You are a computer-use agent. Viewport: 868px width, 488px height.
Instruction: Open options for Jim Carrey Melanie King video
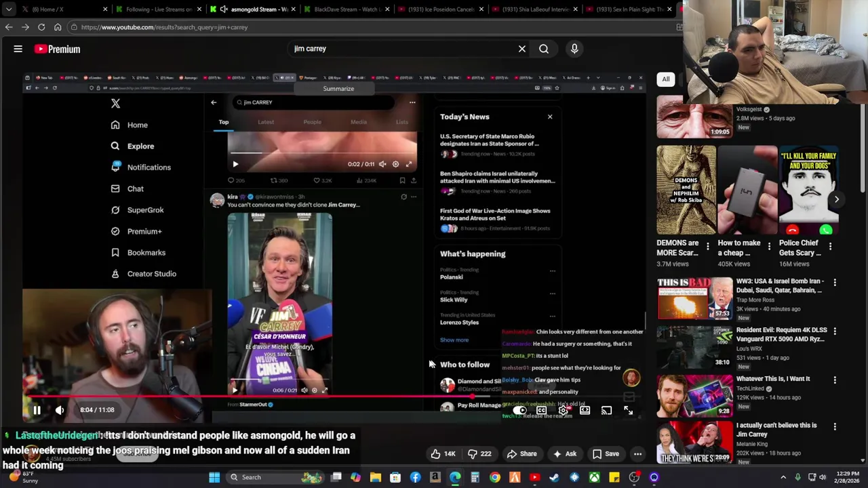coord(835,427)
